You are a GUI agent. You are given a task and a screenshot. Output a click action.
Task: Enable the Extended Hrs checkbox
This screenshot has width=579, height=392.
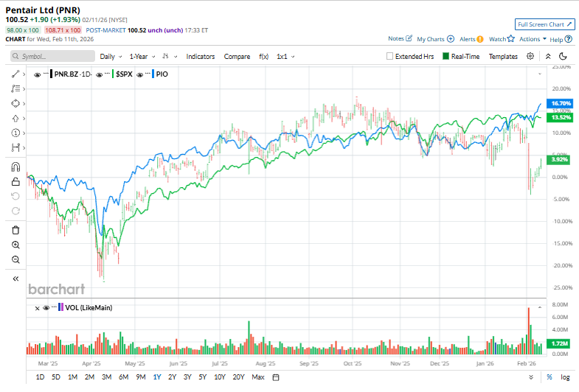point(389,56)
